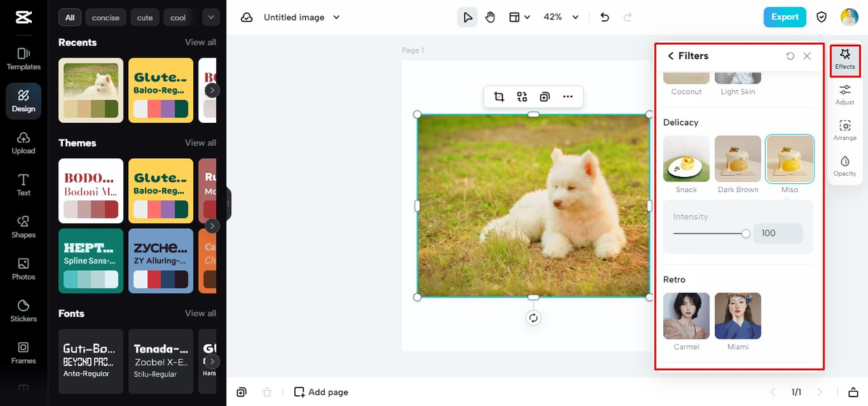
Task: Choose the Spline Sans theme card
Action: pos(91,261)
